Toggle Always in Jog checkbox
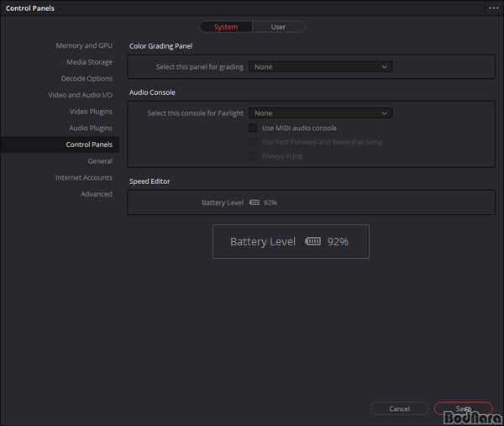The width and height of the screenshot is (504, 426). (253, 156)
